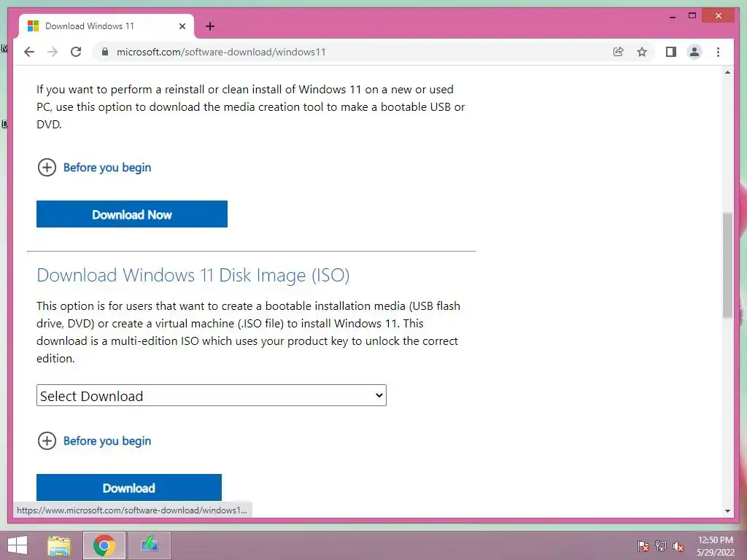Bookmark this page with the star icon

point(642,52)
